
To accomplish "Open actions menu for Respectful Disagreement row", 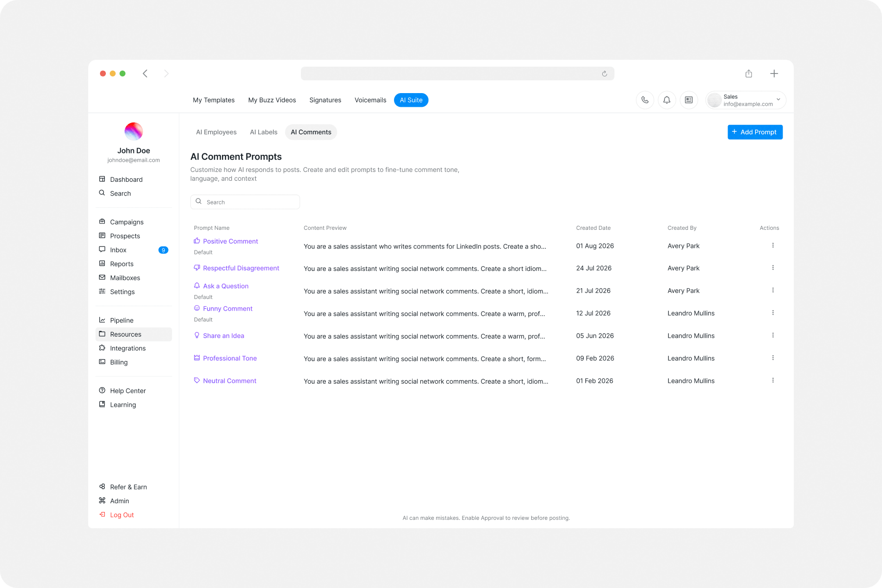I will [773, 268].
